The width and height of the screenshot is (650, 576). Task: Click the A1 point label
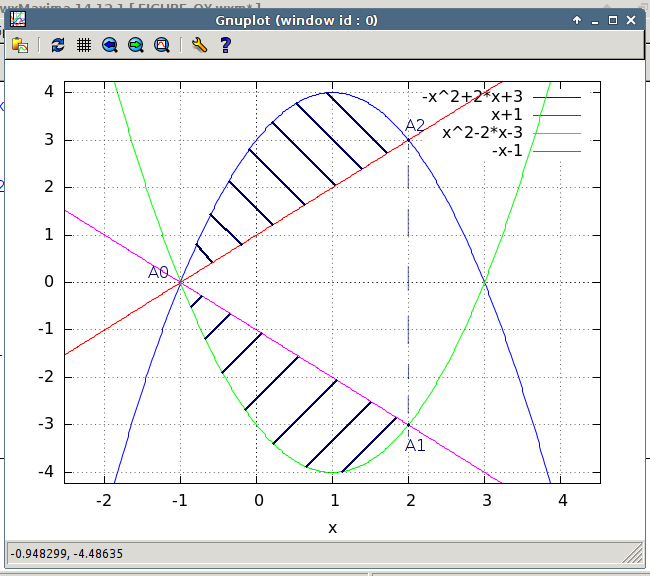[415, 445]
